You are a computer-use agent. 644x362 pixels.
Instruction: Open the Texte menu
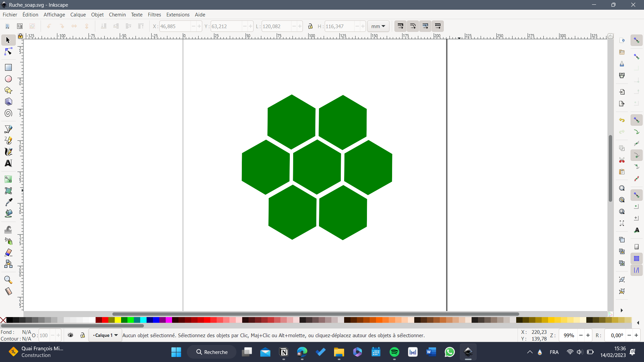tap(137, 15)
